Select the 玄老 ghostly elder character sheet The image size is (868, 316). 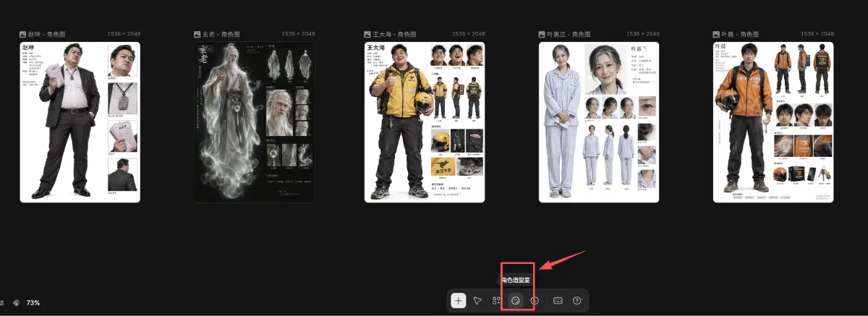[x=254, y=122]
